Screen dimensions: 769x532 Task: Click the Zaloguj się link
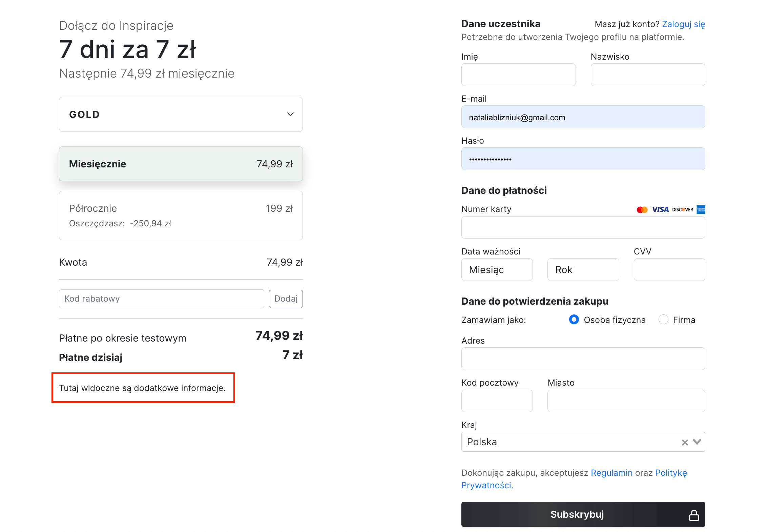pyautogui.click(x=683, y=24)
